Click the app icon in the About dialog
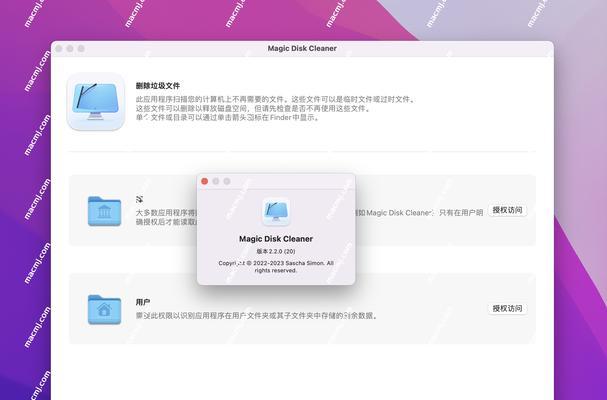This screenshot has height=400, width=607. click(276, 212)
